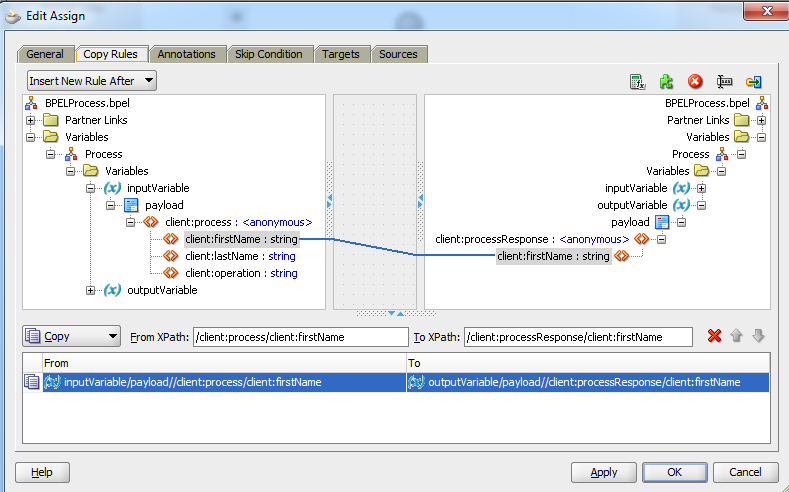Click the To XPath input field
This screenshot has width=789, height=492.
[578, 337]
